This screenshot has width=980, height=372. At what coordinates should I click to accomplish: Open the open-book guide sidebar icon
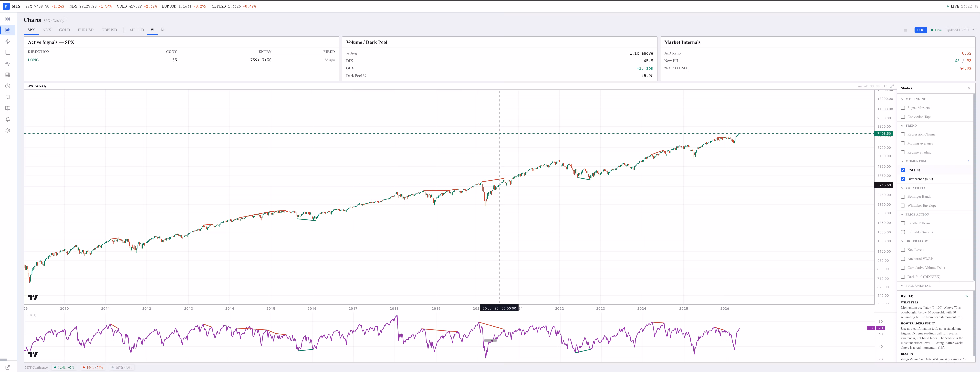point(8,108)
